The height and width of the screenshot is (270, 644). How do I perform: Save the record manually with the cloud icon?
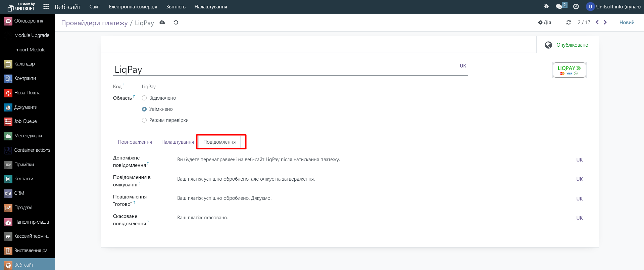click(162, 22)
